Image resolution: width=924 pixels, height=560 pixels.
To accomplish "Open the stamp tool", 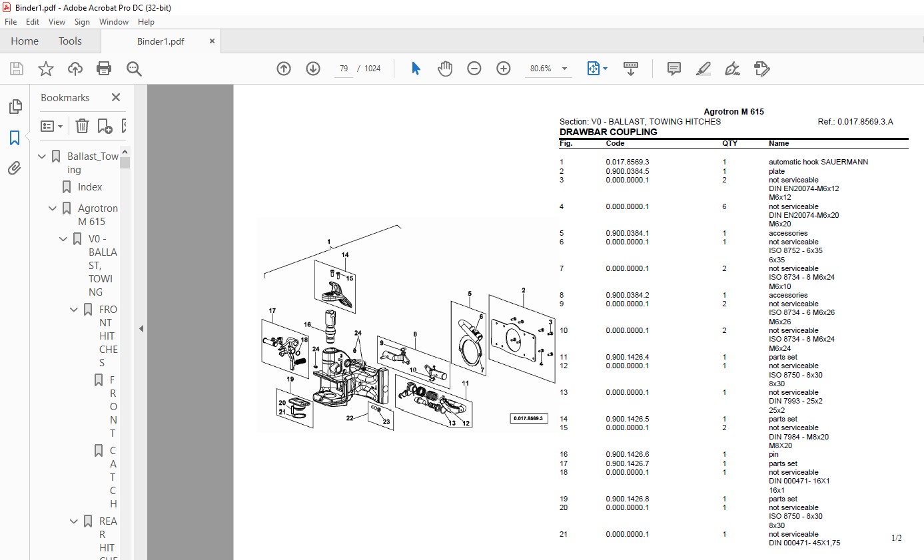I will click(761, 69).
